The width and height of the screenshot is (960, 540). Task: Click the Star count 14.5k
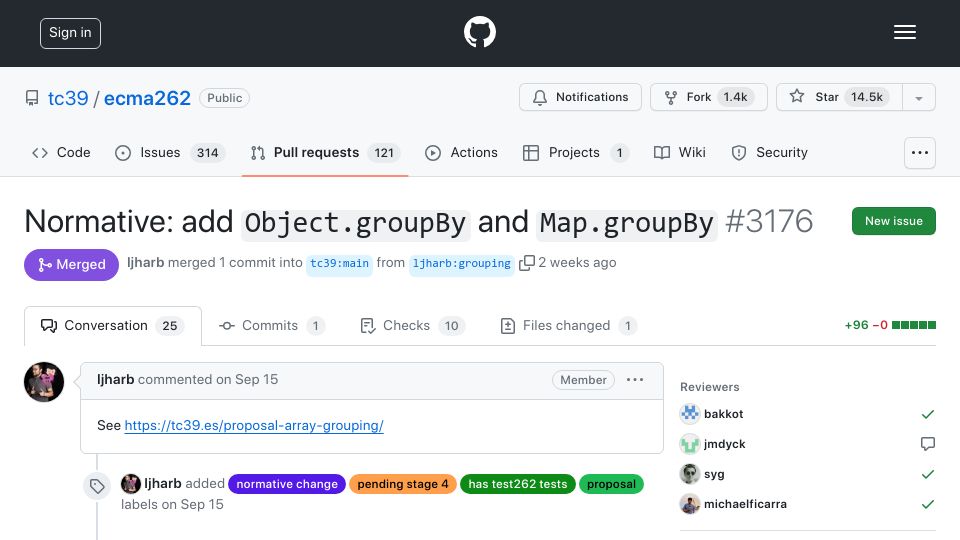click(x=866, y=97)
